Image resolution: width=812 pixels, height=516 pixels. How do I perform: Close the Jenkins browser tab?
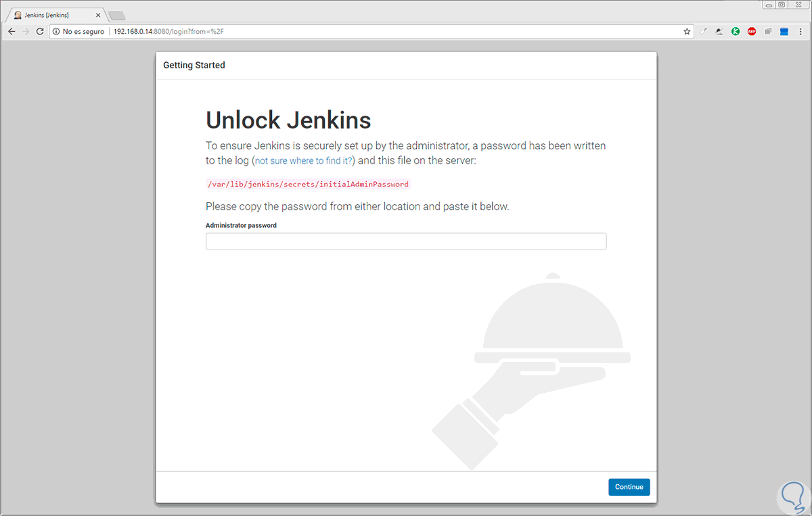tap(98, 15)
